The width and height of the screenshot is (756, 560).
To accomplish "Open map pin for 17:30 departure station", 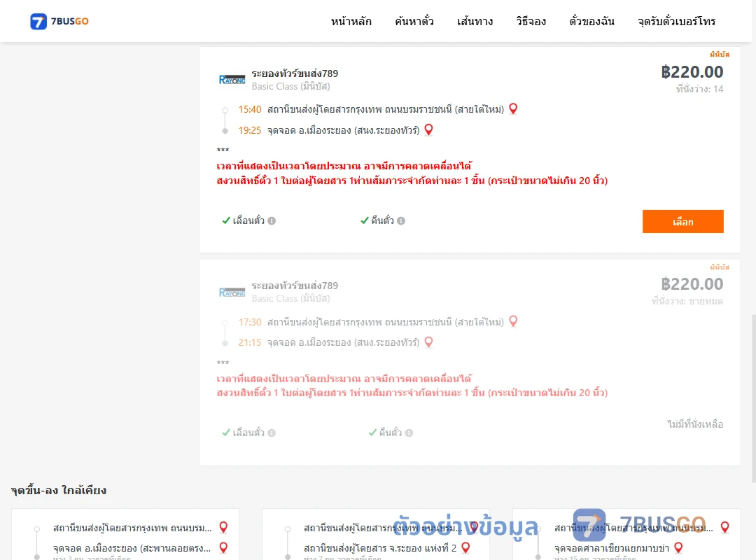I will pyautogui.click(x=514, y=321).
